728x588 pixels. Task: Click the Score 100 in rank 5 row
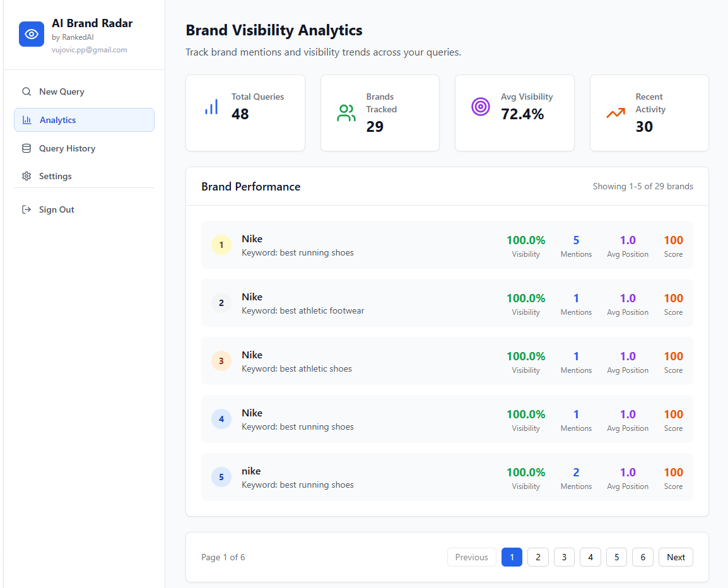click(673, 473)
